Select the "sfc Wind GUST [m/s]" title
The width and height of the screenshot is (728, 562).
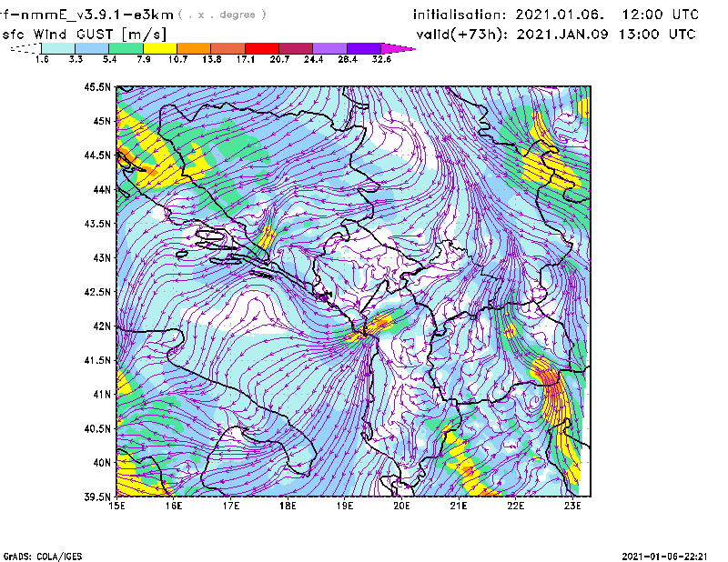(x=84, y=35)
